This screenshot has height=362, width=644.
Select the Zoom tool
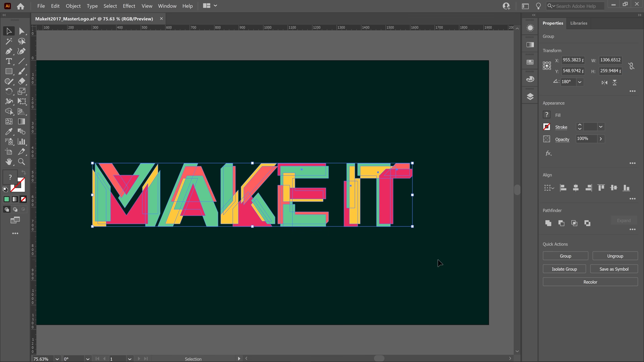pos(21,162)
